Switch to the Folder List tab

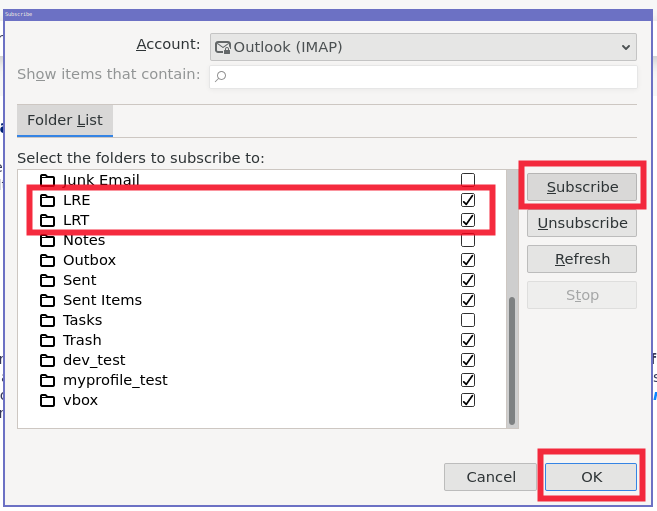click(x=65, y=120)
